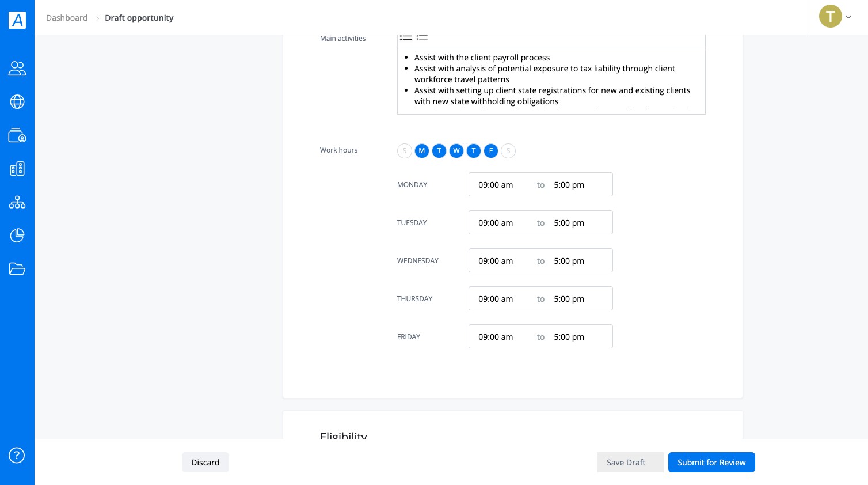Apply bulleted list formatting in editor
868x485 pixels.
coord(406,37)
